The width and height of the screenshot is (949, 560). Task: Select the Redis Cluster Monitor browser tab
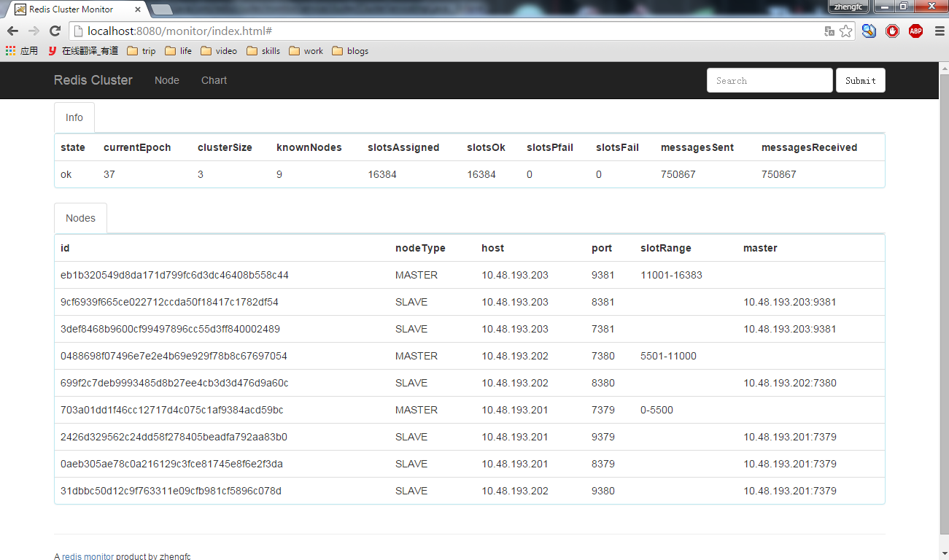coord(77,9)
